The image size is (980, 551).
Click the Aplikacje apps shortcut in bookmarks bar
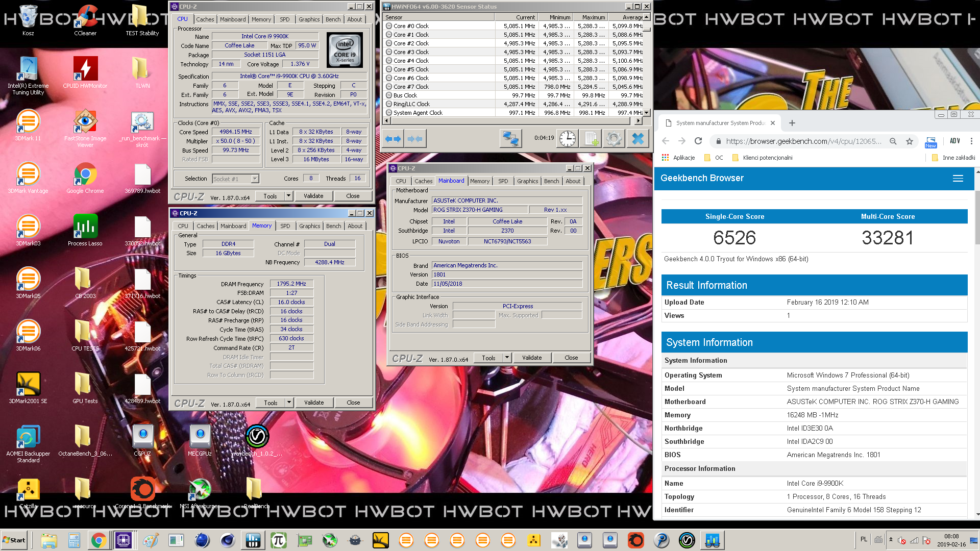pos(678,158)
